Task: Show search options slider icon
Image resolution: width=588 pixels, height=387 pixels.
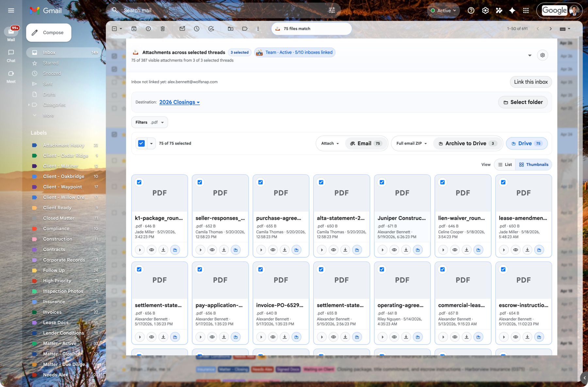Action: 332,10
